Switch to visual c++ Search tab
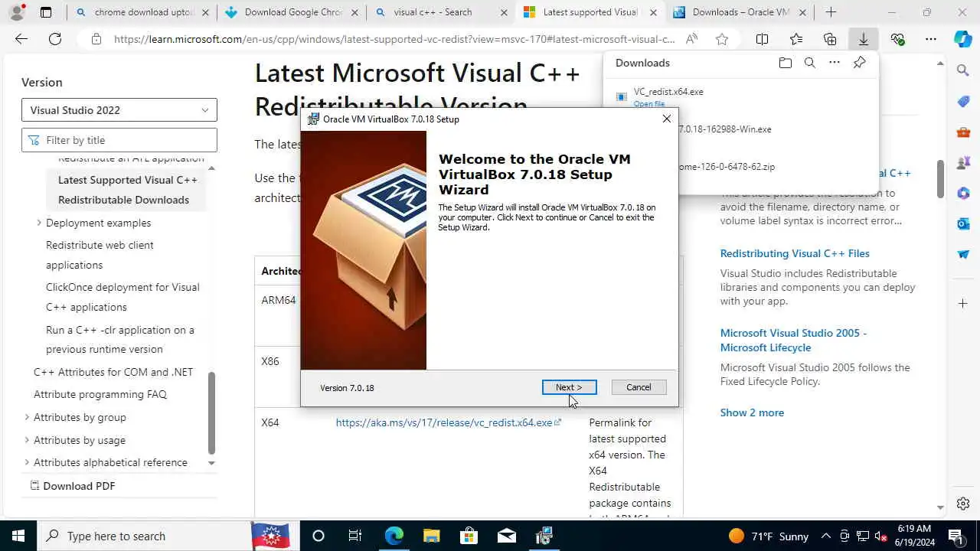This screenshot has height=551, width=980. tap(441, 12)
